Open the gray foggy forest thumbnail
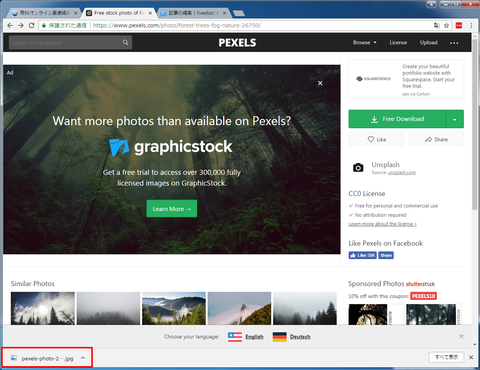The image size is (480, 370). coord(108,308)
